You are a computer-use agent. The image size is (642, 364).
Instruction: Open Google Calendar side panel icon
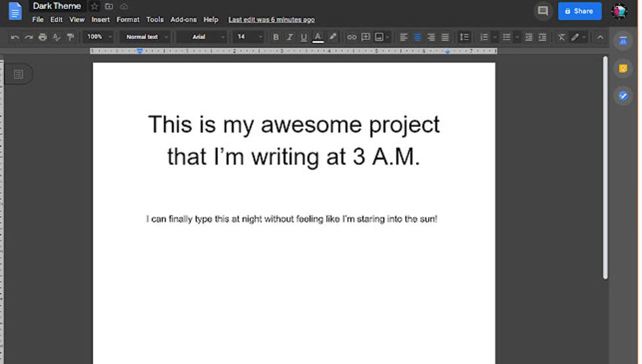[623, 41]
